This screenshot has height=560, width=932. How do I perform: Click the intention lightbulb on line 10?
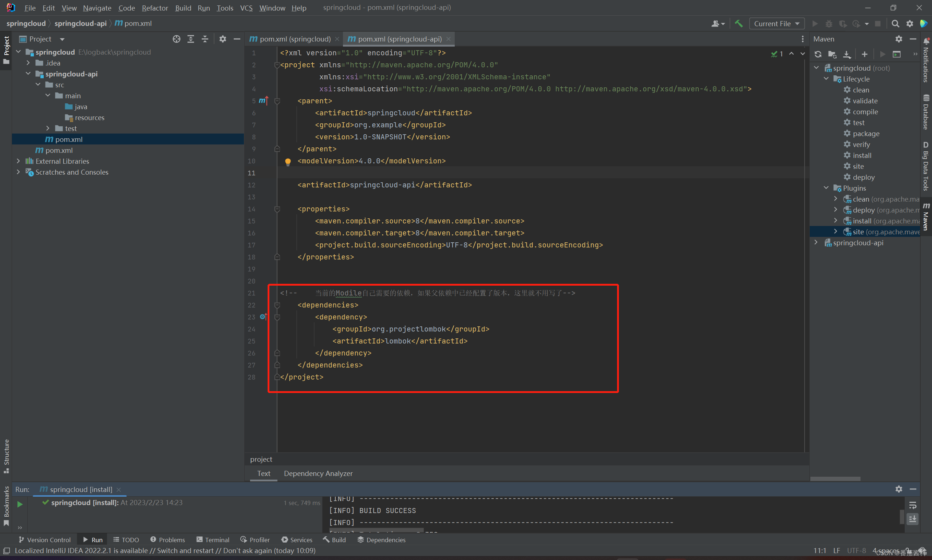tap(288, 162)
